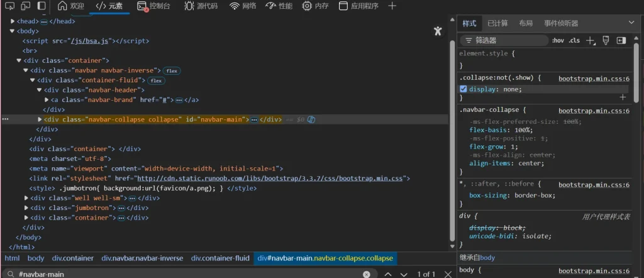Collapse the navbar-header div node
The height and width of the screenshot is (278, 644).
(39, 90)
